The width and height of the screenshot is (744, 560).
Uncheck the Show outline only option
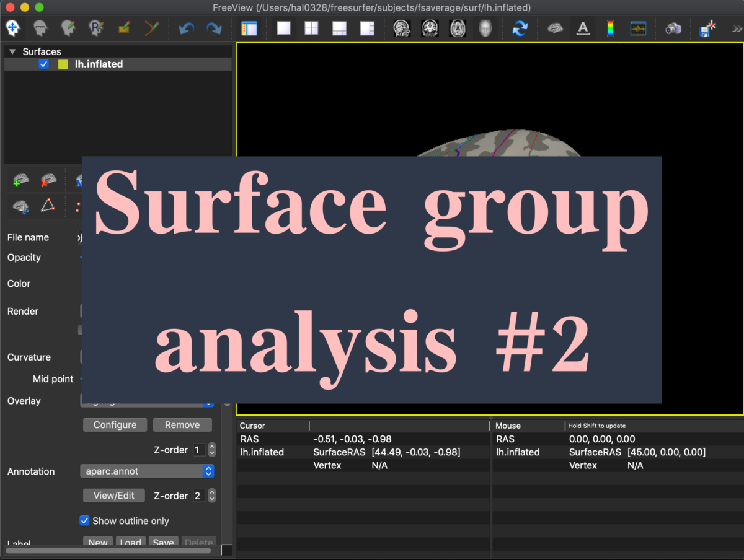pos(85,521)
